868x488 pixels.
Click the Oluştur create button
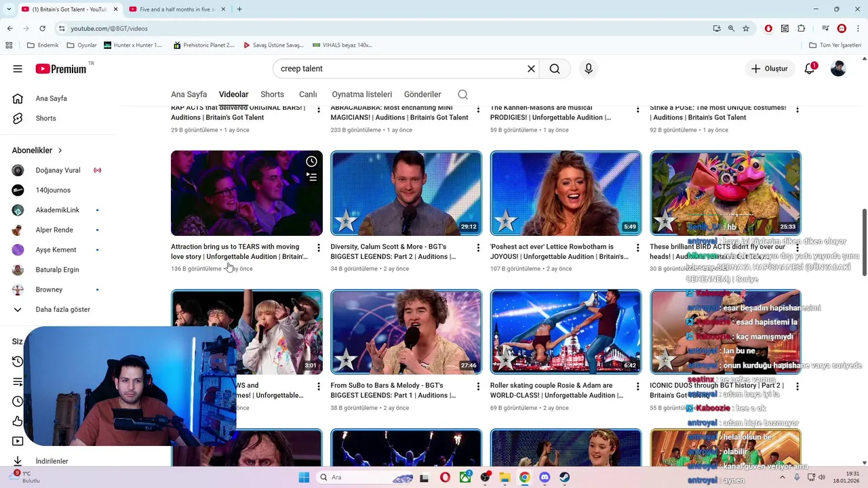point(770,68)
